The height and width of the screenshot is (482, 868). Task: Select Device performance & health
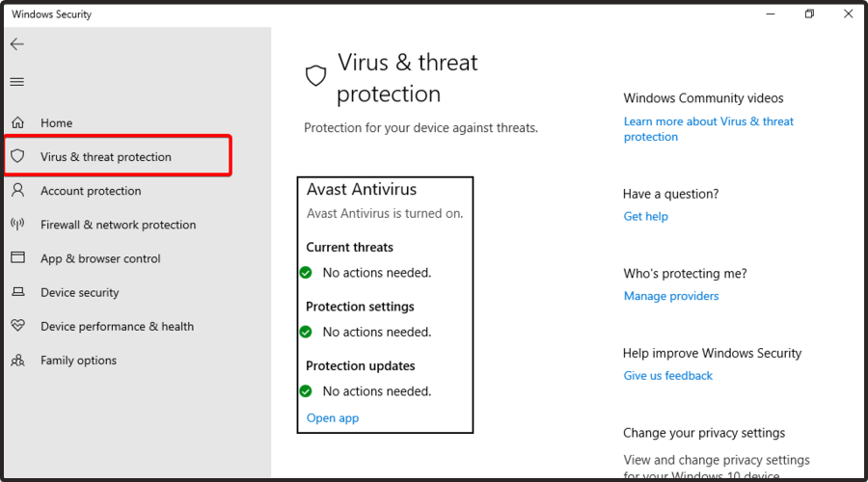coord(117,327)
